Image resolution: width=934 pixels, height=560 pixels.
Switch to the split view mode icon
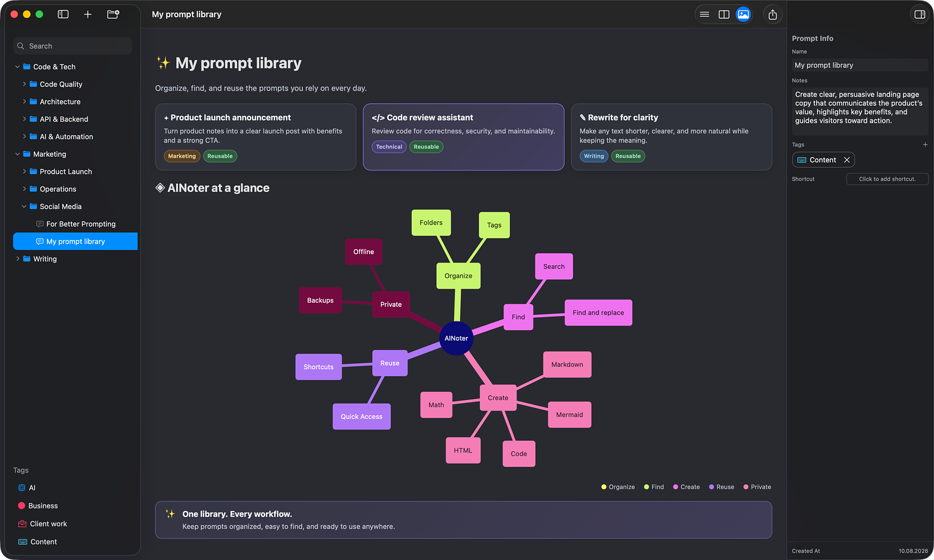pyautogui.click(x=724, y=15)
